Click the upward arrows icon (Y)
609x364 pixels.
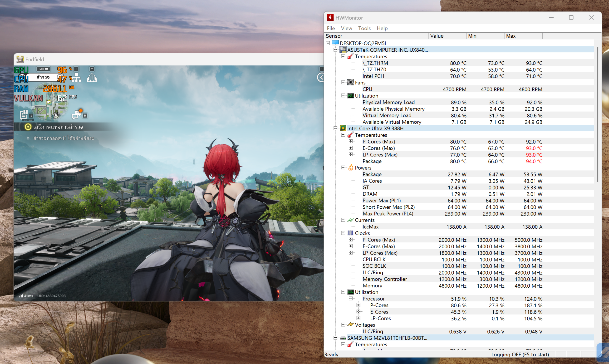tap(92, 78)
